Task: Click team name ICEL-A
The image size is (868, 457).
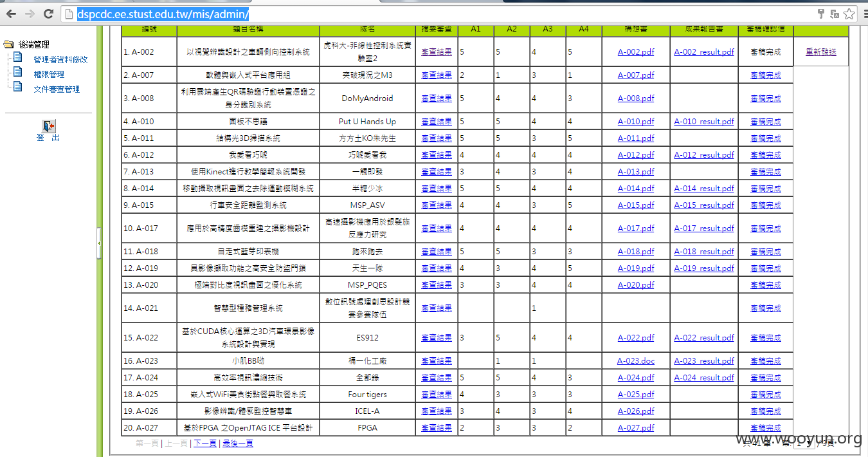Action: click(367, 411)
